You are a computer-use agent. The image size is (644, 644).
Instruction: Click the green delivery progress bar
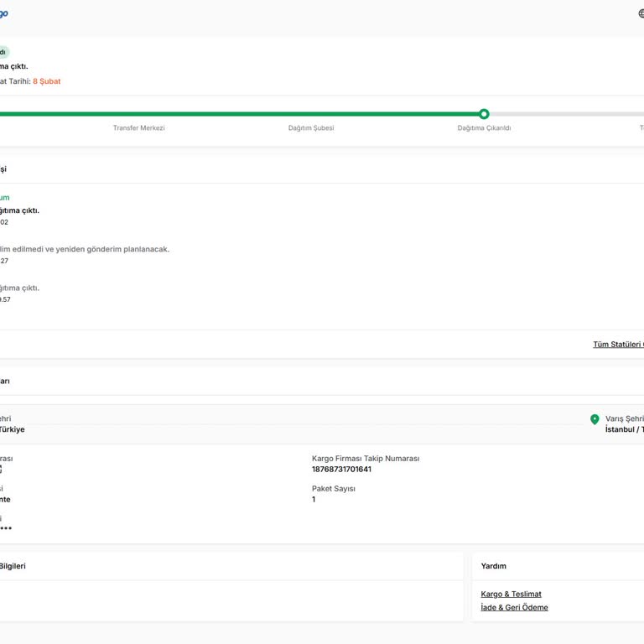[x=240, y=114]
